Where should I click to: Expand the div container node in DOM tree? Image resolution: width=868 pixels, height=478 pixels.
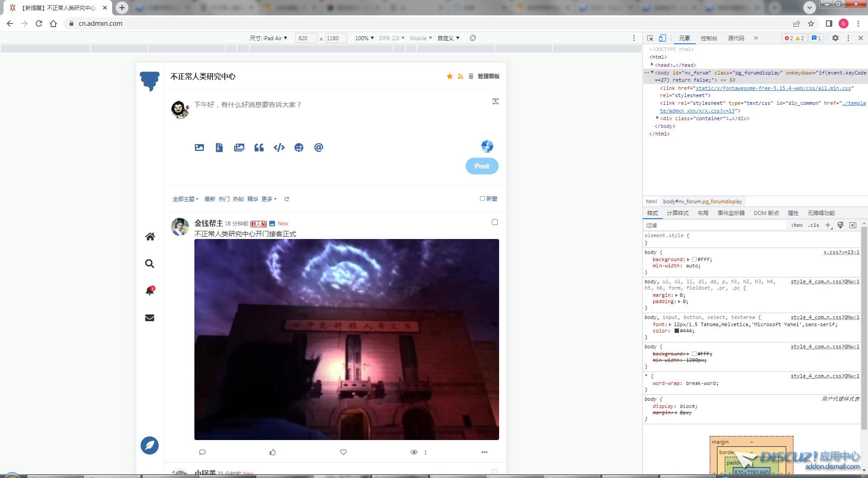(x=657, y=118)
